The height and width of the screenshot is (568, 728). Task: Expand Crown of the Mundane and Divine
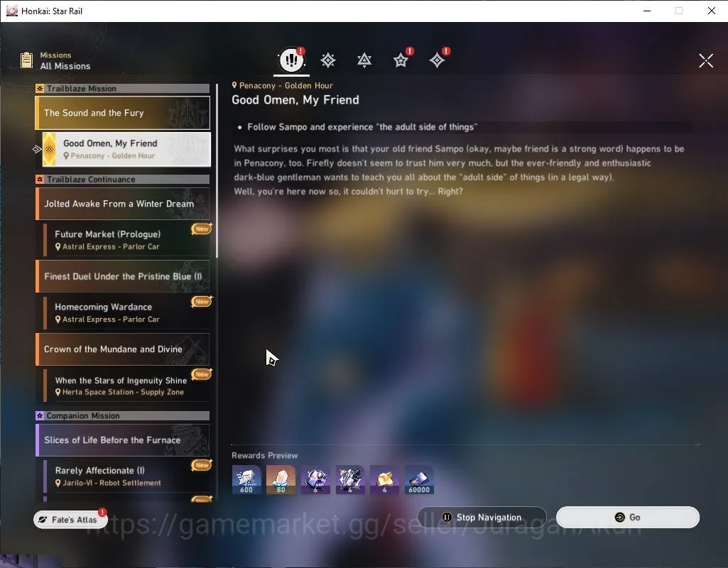point(123,349)
